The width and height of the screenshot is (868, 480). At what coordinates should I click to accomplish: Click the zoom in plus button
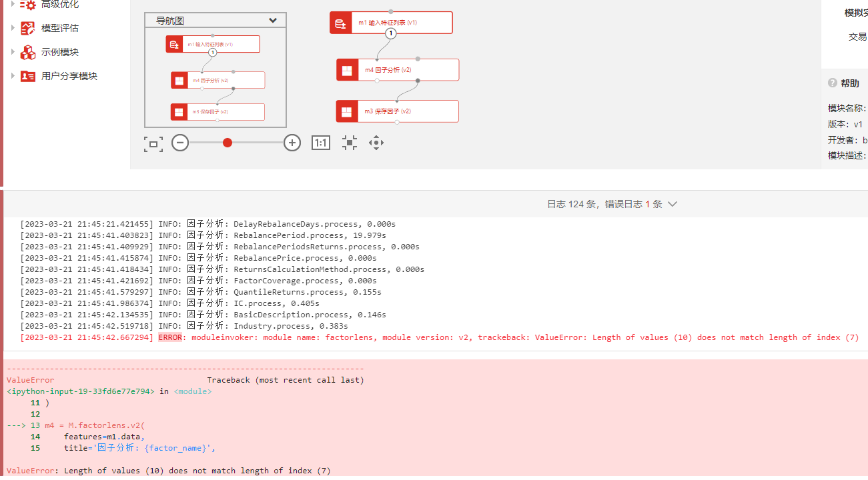click(292, 143)
